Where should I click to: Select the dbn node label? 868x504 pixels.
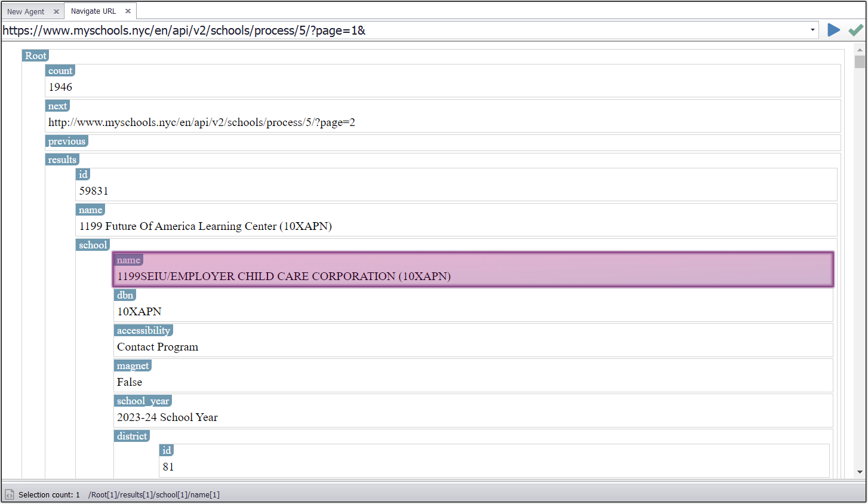point(125,295)
